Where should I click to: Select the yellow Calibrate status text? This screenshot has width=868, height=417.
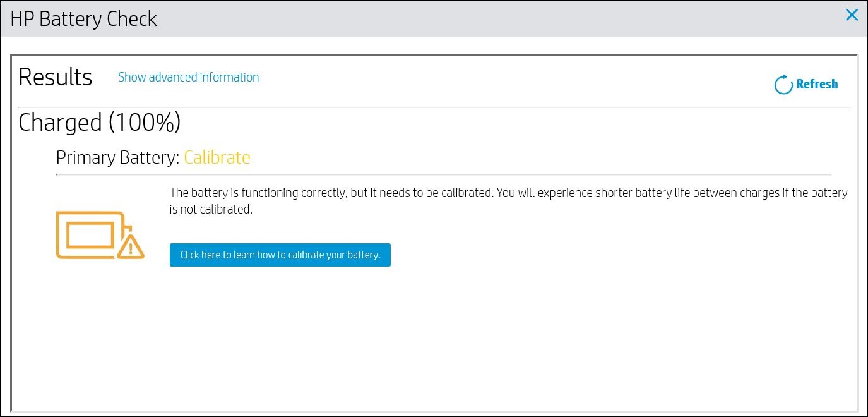tap(217, 157)
